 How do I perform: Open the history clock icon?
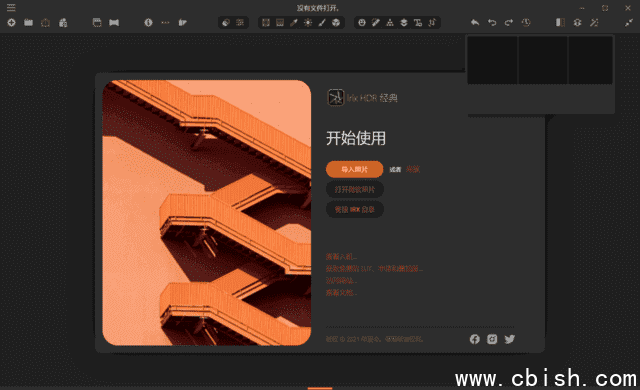(x=526, y=22)
